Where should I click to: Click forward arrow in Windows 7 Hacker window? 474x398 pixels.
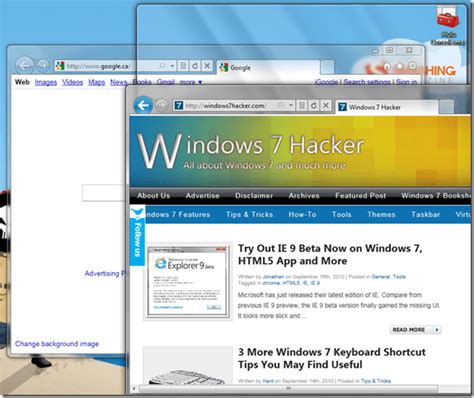(162, 106)
